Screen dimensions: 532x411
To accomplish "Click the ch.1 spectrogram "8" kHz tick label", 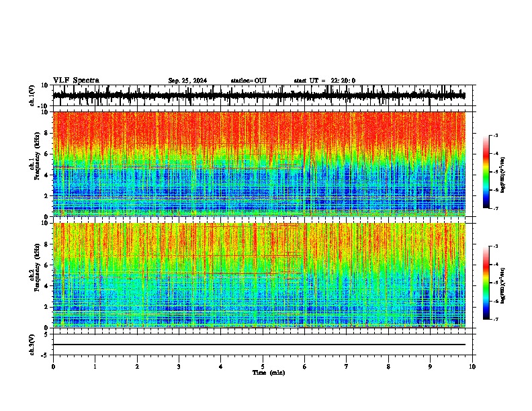I will [x=47, y=133].
